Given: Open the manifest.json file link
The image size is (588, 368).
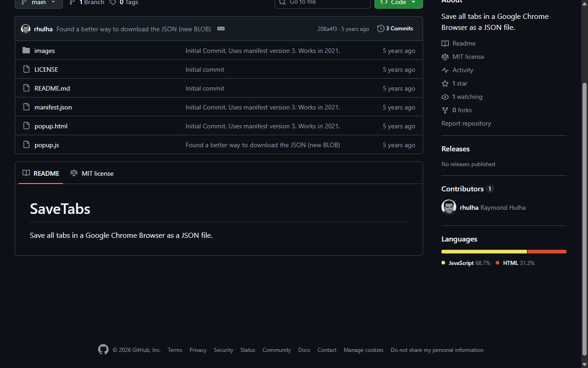Looking at the screenshot, I should [x=53, y=107].
